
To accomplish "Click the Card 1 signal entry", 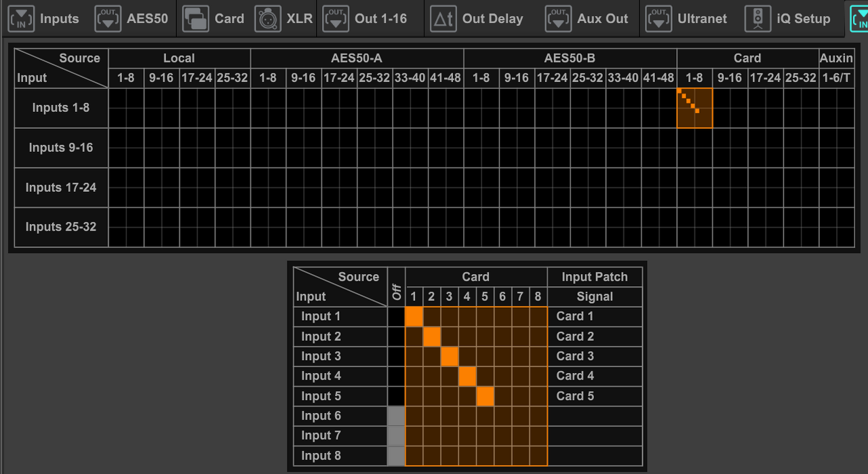I will (595, 317).
